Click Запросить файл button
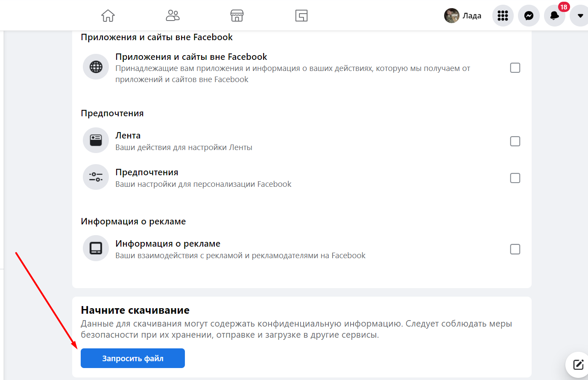Image resolution: width=588 pixels, height=380 pixels. pyautogui.click(x=133, y=358)
